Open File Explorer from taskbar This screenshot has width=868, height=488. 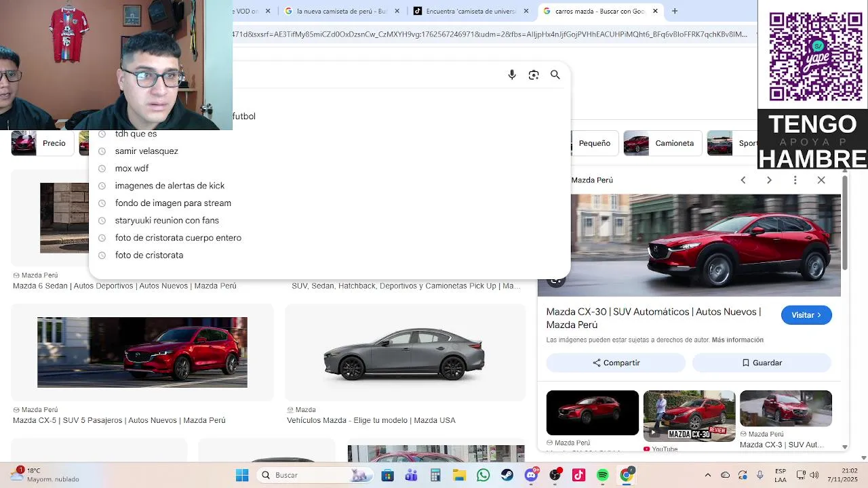459,475
